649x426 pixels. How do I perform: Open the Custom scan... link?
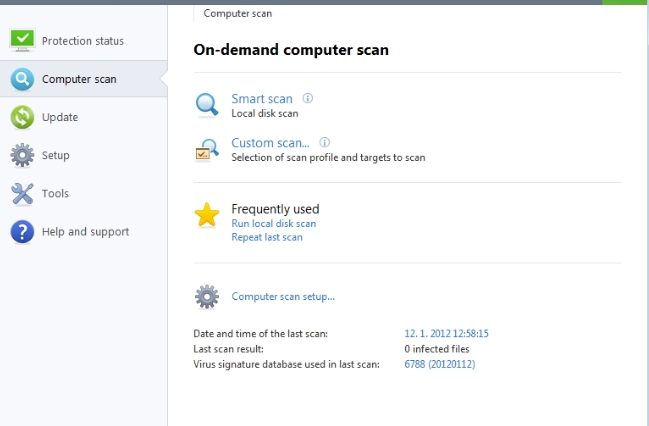[270, 143]
